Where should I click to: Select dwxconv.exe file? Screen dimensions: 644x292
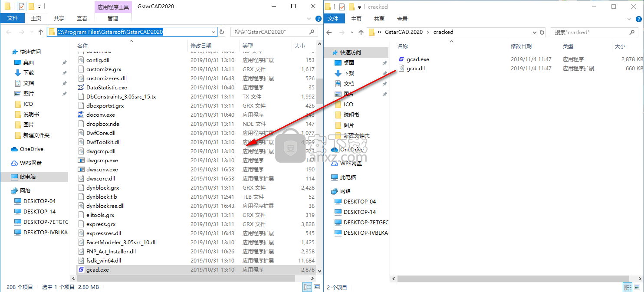click(x=102, y=170)
